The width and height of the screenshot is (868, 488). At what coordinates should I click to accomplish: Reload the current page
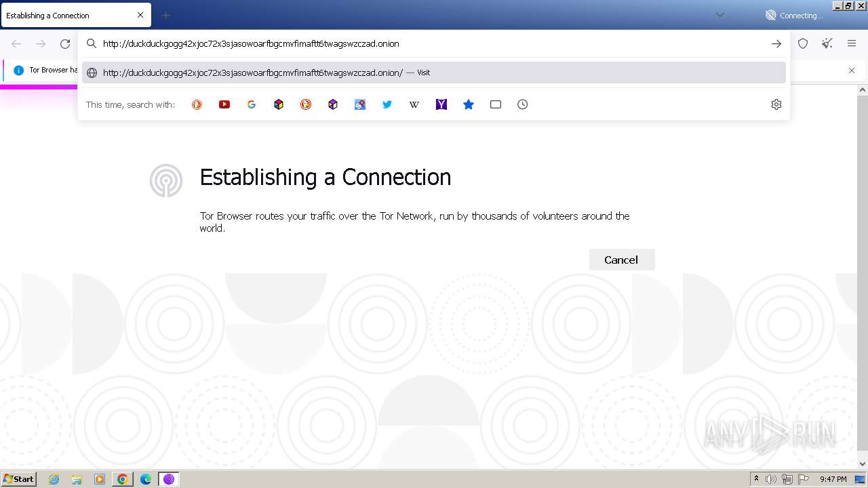(x=65, y=43)
